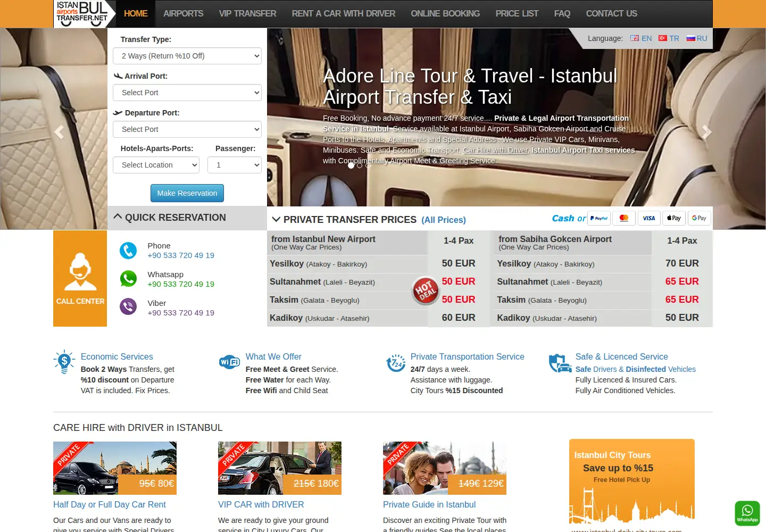This screenshot has height=532, width=766.
Task: Click the Make Reservation button
Action: [x=187, y=193]
